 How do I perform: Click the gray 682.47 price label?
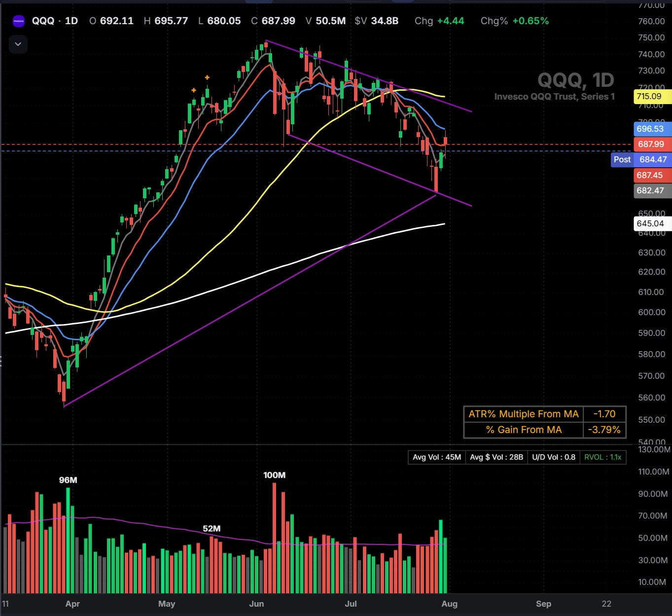(652, 190)
